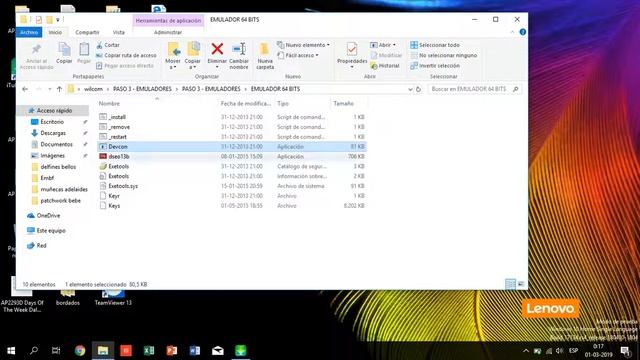Click the Back navigation arrow

[x=25, y=89]
